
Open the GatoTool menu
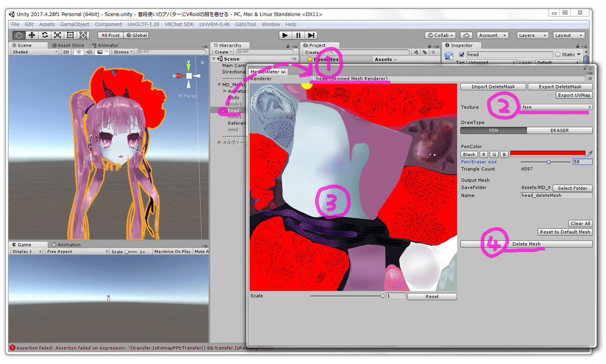[x=245, y=24]
